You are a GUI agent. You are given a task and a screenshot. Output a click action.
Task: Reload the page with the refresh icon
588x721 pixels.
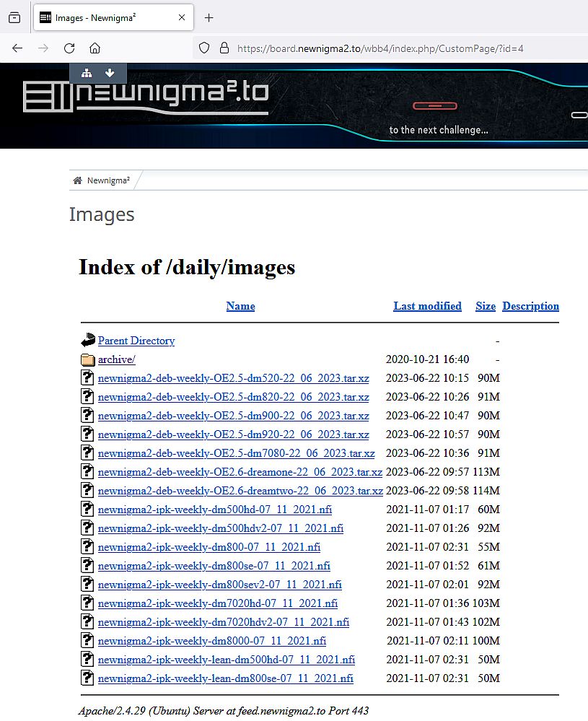tap(69, 48)
